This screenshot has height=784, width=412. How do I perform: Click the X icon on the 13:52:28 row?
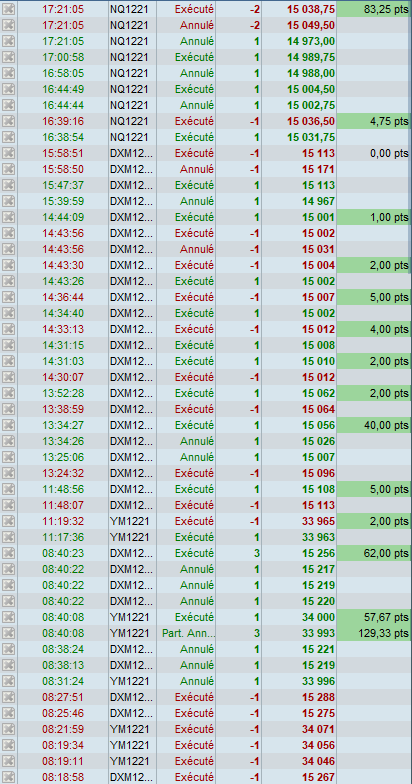(8, 393)
